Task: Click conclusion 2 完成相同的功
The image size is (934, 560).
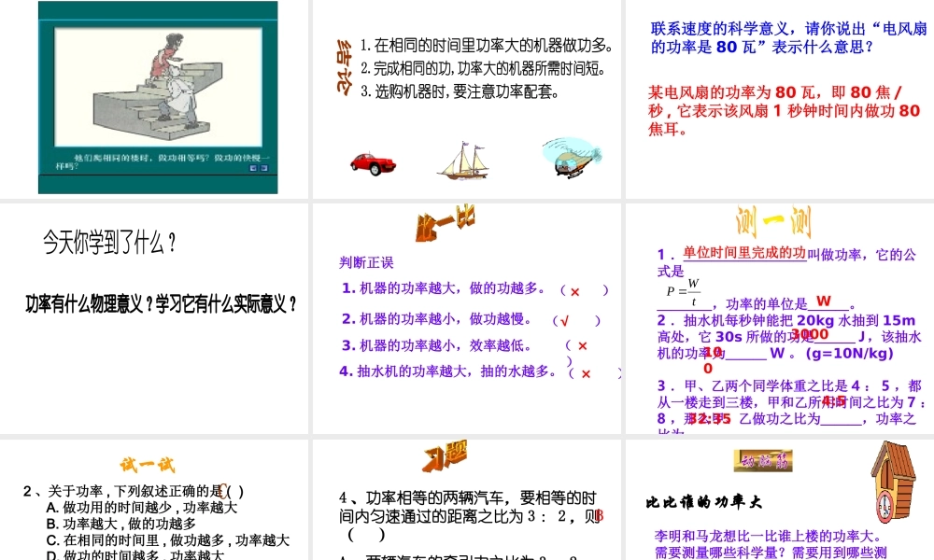Action: (483, 68)
